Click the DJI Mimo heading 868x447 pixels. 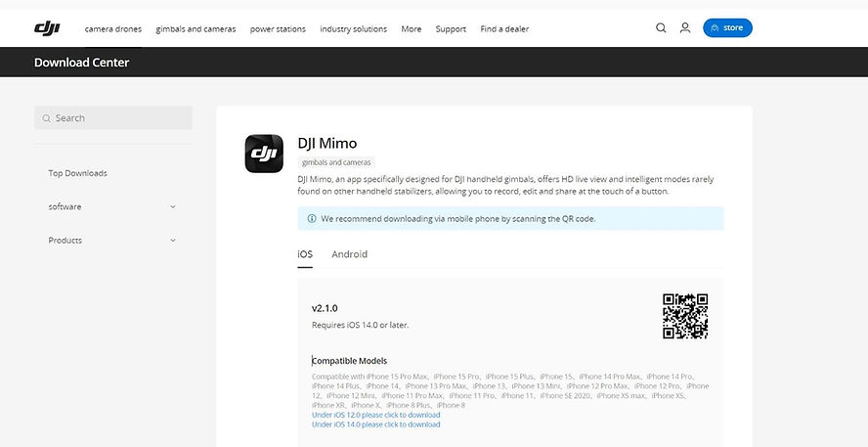tap(327, 143)
